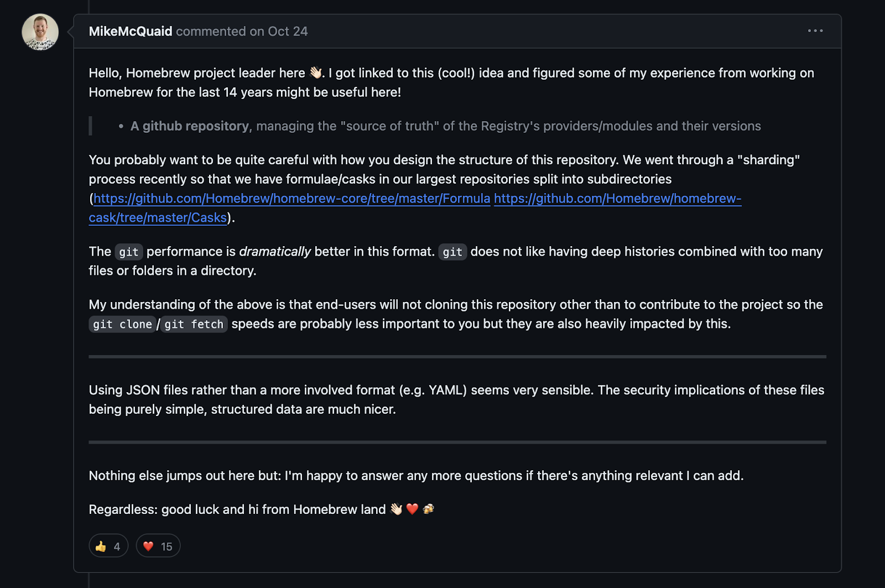Open the 'on Oct 24' comment timestamp
Viewport: 885px width, 588px height.
click(x=279, y=32)
